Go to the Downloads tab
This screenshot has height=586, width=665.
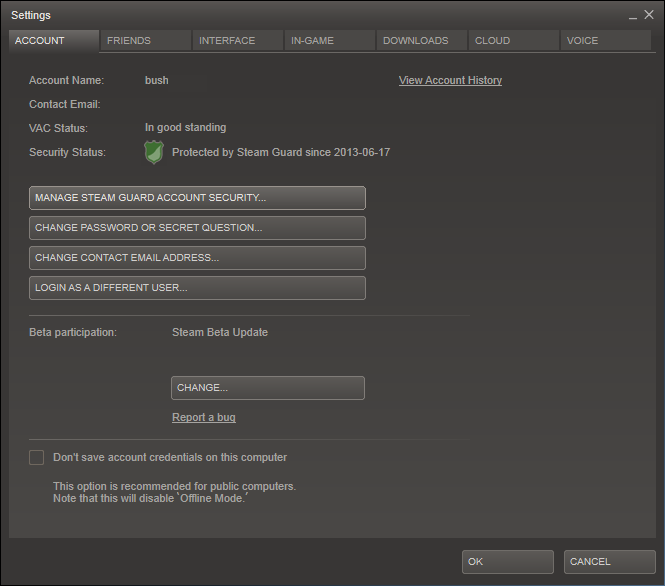point(422,41)
